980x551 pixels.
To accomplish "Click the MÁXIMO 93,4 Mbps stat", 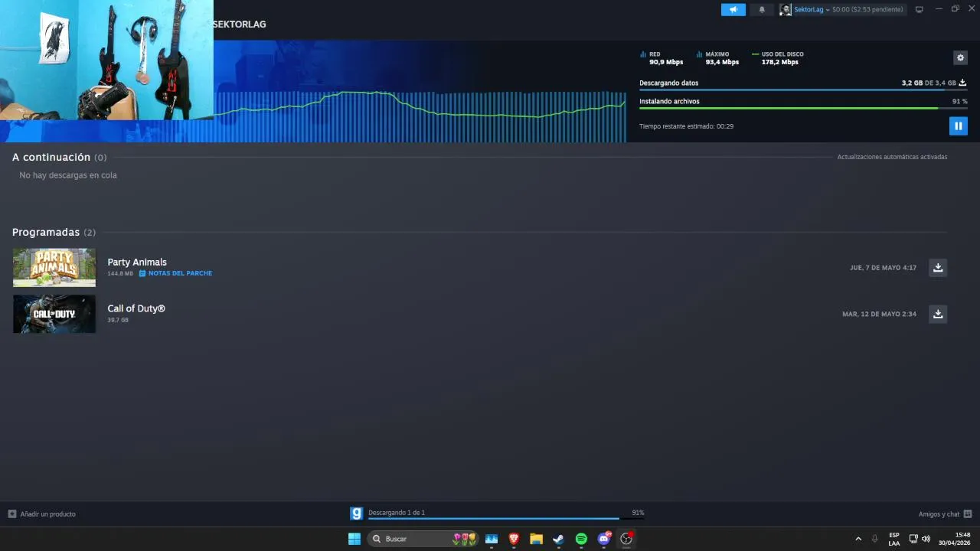I will pos(718,58).
